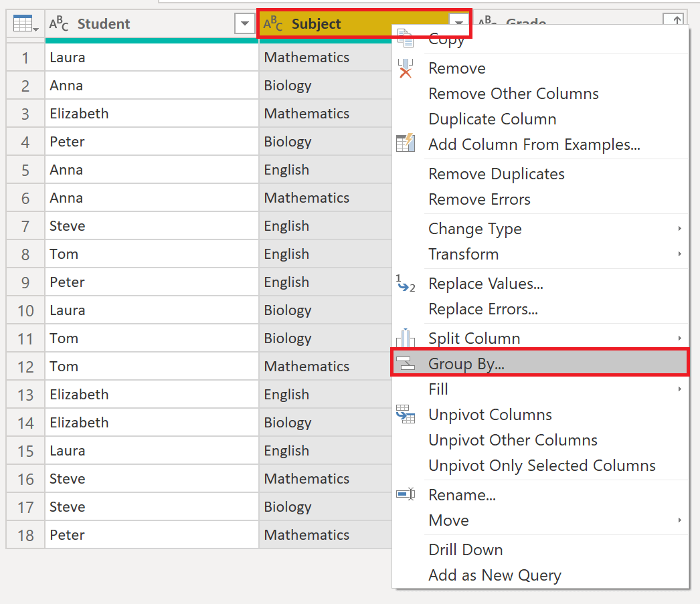Viewport: 700px width, 604px height.
Task: Click the ABC data type icon on Student column
Action: (59, 23)
